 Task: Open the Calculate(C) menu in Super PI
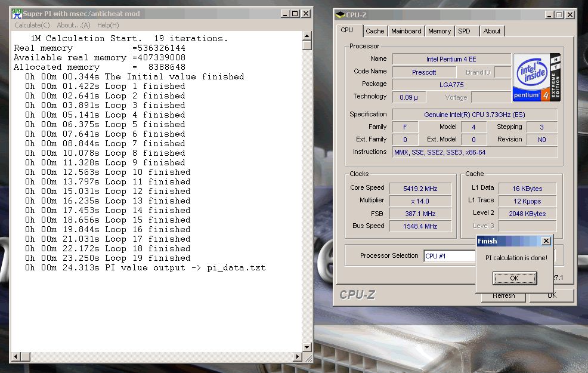(x=32, y=25)
